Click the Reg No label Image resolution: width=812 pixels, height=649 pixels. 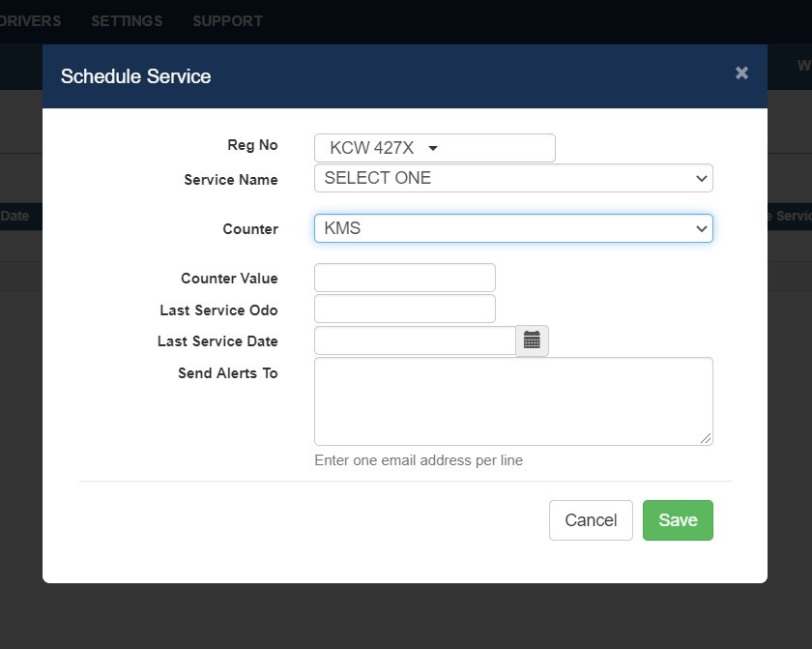coord(252,145)
